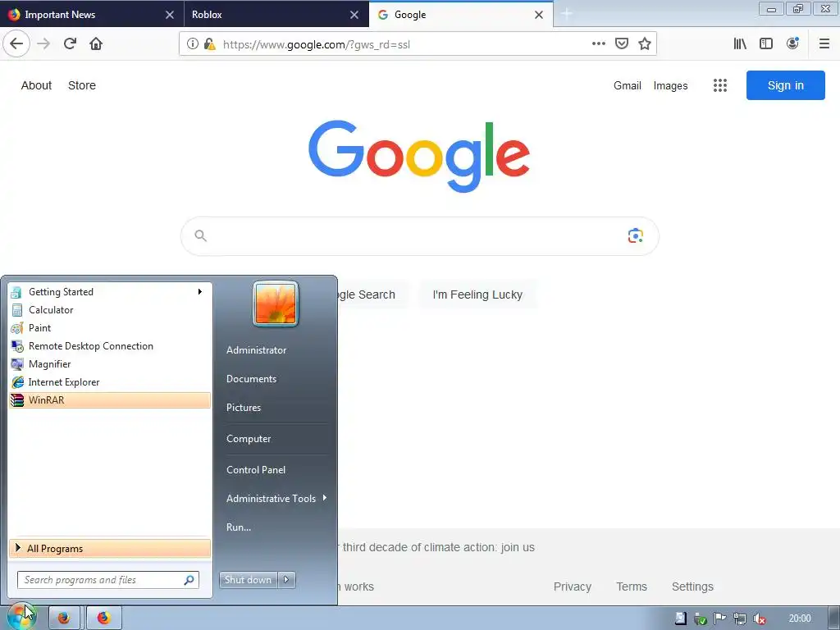This screenshot has width=840, height=630.
Task: Reload the current Google page
Action: pos(70,44)
